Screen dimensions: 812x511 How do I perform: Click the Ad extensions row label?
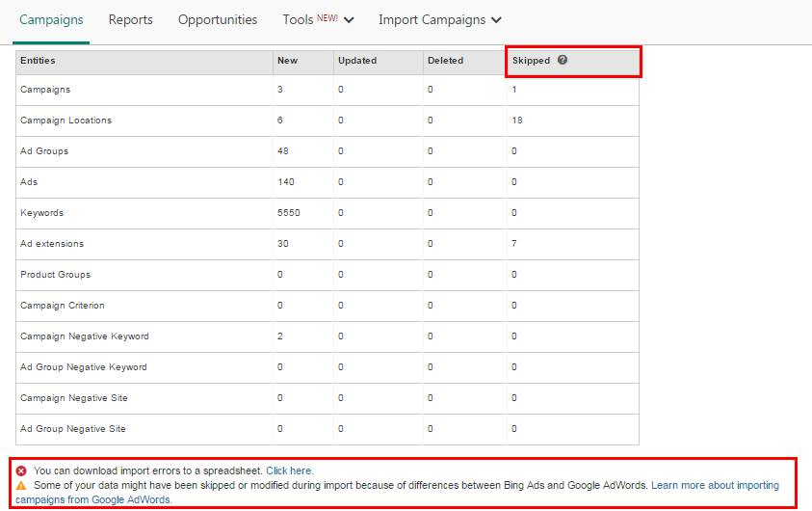tap(52, 244)
